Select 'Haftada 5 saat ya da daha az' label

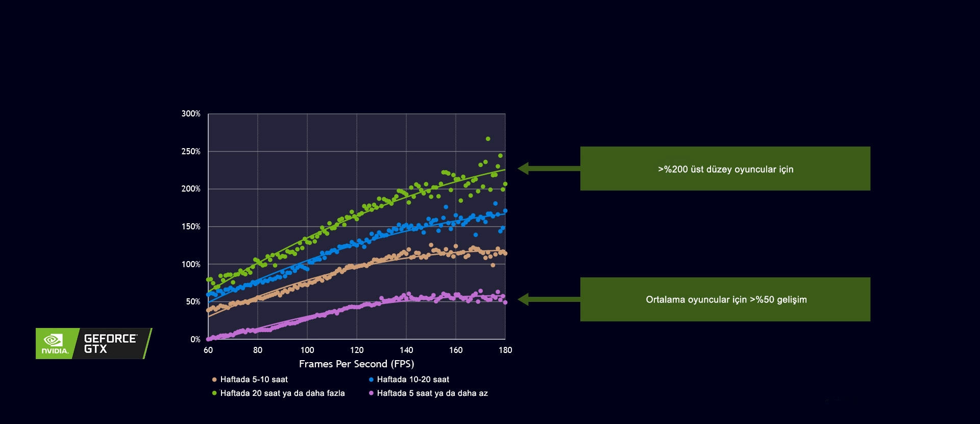432,393
